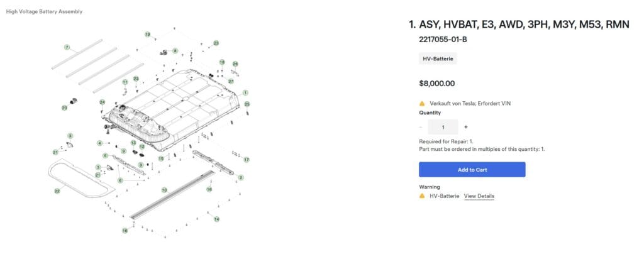Click callout 26 on the diagram
644x259 pixels.
235,64
